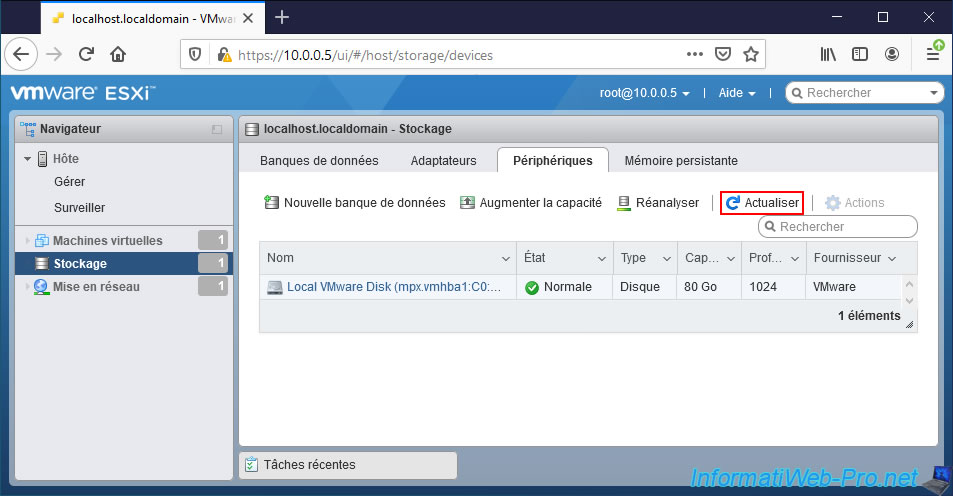Image resolution: width=953 pixels, height=496 pixels.
Task: Go back with browser back arrow
Action: pyautogui.click(x=21, y=55)
